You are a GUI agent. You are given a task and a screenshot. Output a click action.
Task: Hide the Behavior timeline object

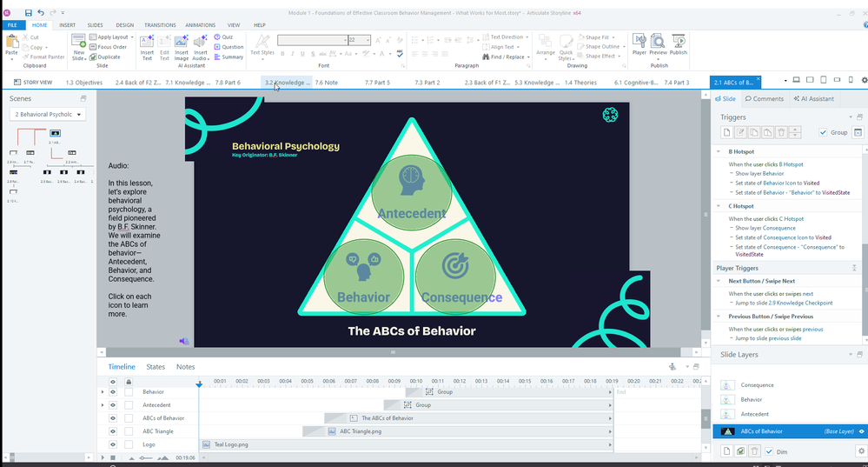coord(113,391)
